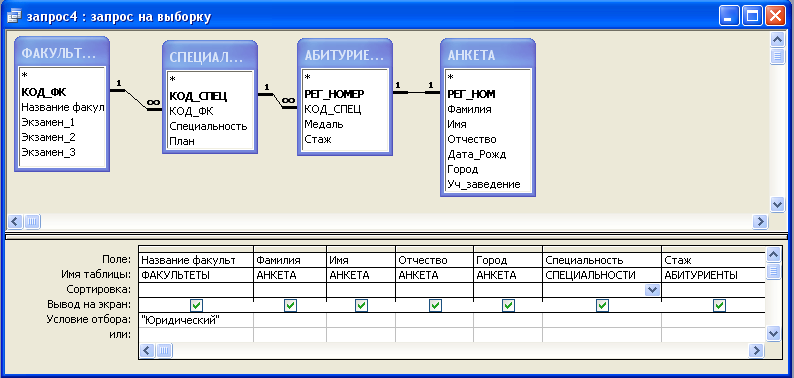This screenshot has height=378, width=794.
Task: Toggle show checkbox for Фамилия column
Action: coord(290,305)
